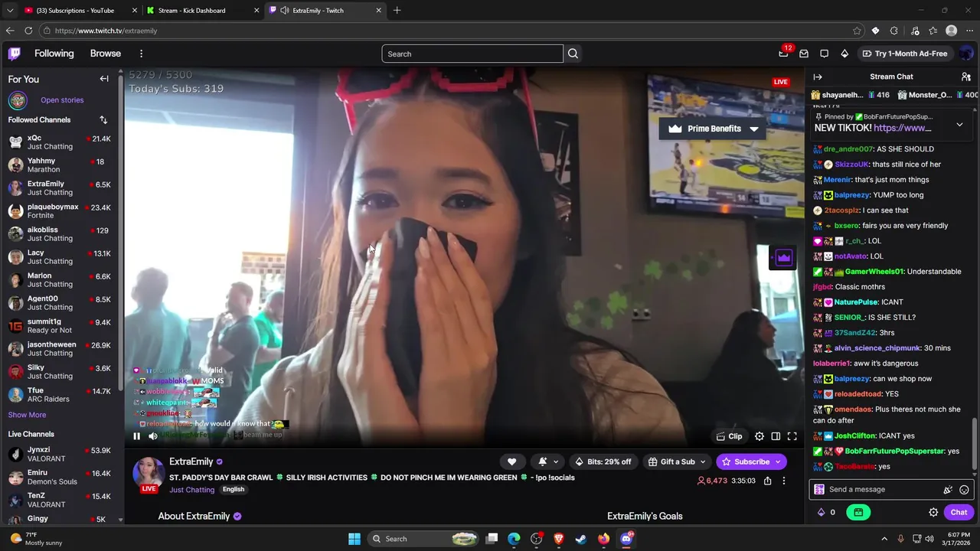Viewport: 980px width, 551px height.
Task: Focus the Twitch search field
Action: point(472,54)
